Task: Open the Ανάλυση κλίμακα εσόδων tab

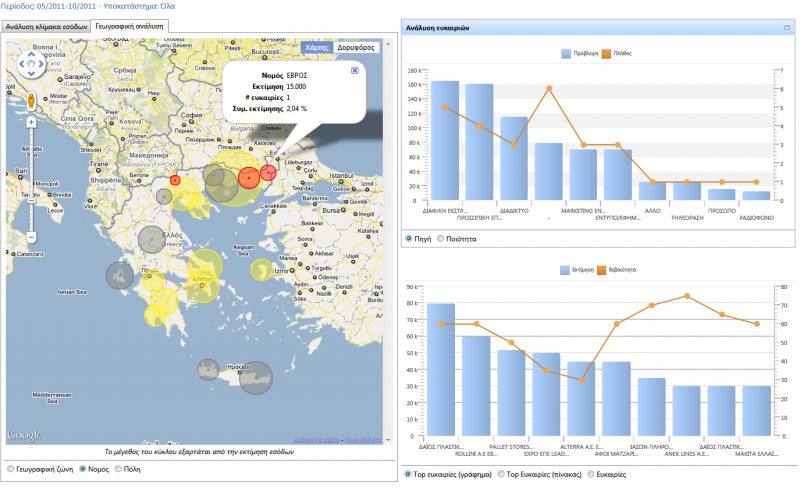Action: coord(46,27)
